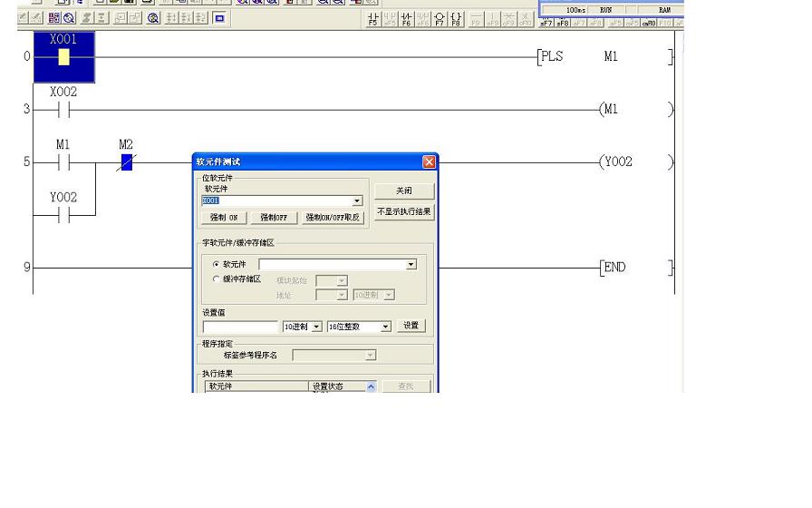Viewport: 812px width, 508px height.
Task: Open the 16位整数 data type dropdown
Action: coord(385,327)
